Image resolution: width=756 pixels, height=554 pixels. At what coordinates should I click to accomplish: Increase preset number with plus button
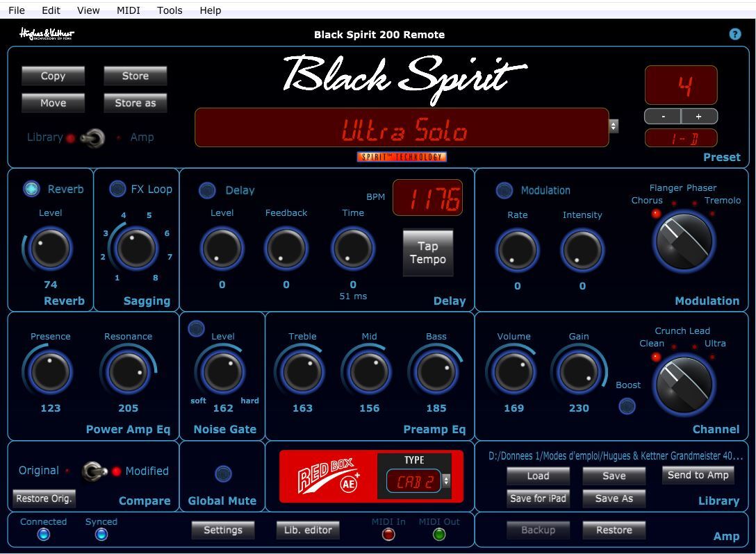(x=699, y=116)
